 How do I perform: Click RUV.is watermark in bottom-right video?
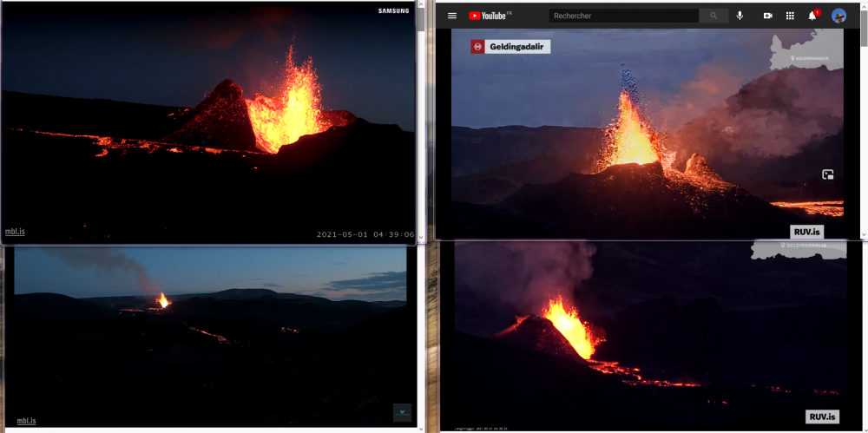821,417
